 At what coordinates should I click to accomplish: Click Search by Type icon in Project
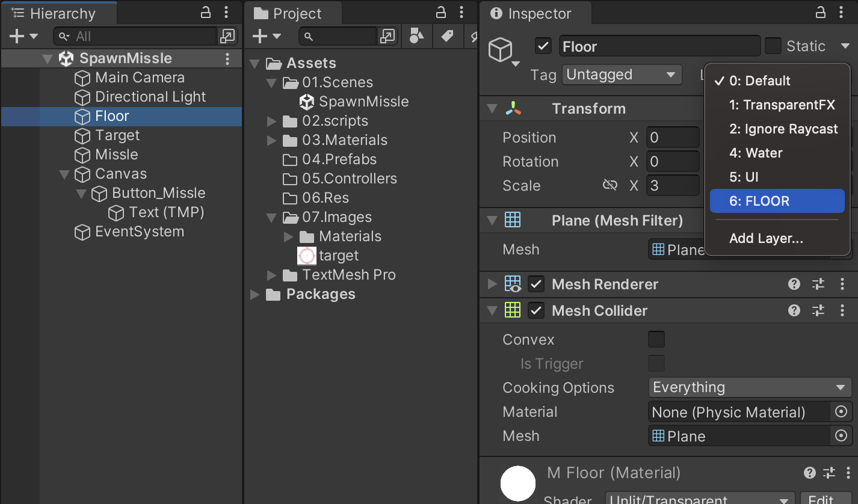pyautogui.click(x=416, y=37)
